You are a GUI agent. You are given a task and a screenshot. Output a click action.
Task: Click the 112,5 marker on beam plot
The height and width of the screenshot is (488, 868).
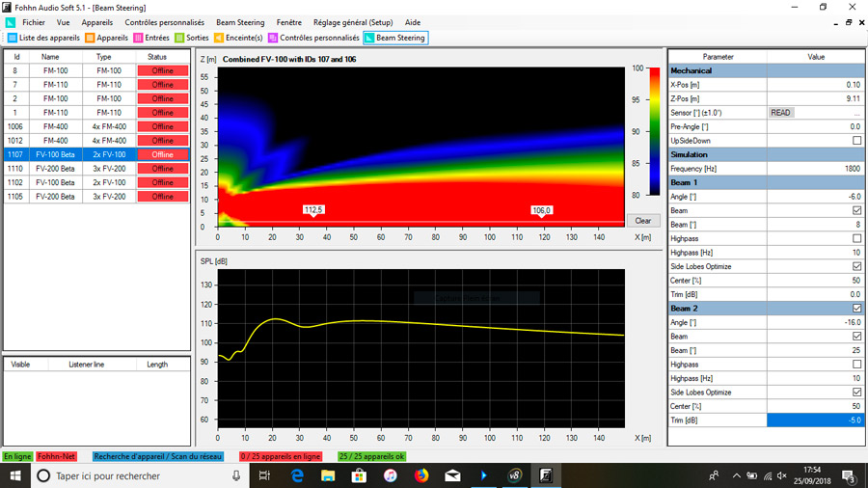click(313, 209)
